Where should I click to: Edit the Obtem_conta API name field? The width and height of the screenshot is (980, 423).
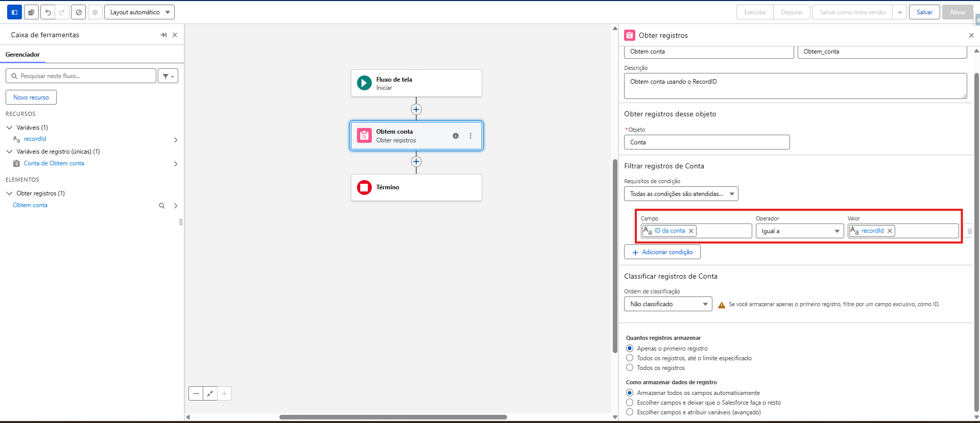tap(882, 52)
